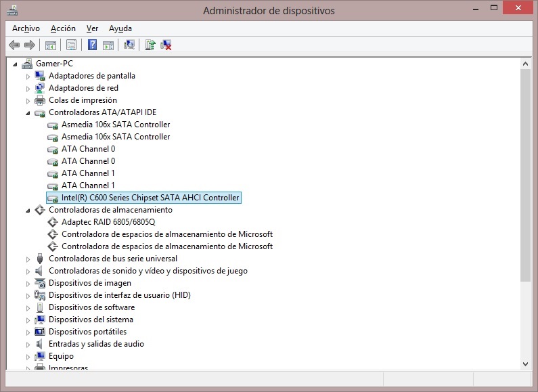Maximize the Administrador de dispositivos window

[x=494, y=8]
